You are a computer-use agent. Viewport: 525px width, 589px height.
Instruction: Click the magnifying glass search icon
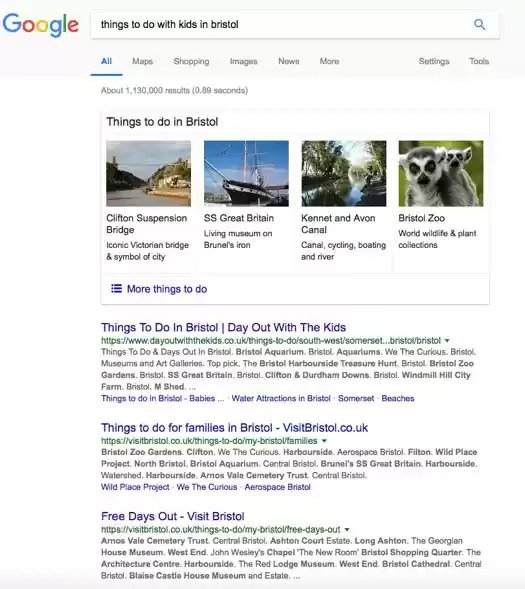coord(479,24)
